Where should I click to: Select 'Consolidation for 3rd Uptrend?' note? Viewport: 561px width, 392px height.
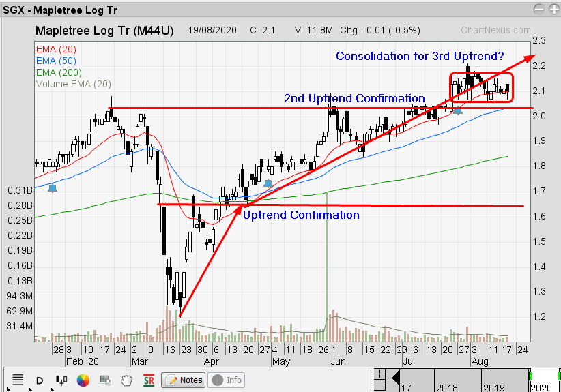pyautogui.click(x=420, y=56)
